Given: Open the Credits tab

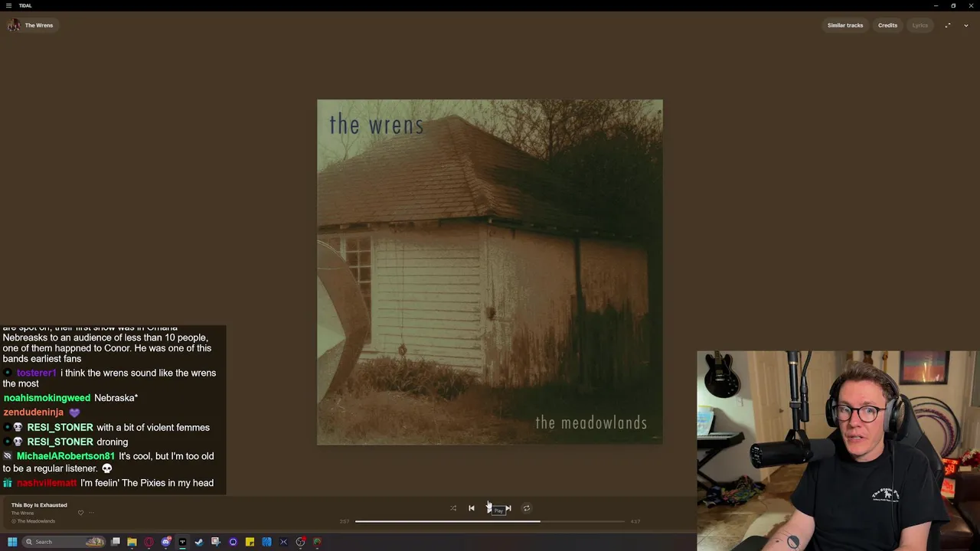Looking at the screenshot, I should (887, 25).
